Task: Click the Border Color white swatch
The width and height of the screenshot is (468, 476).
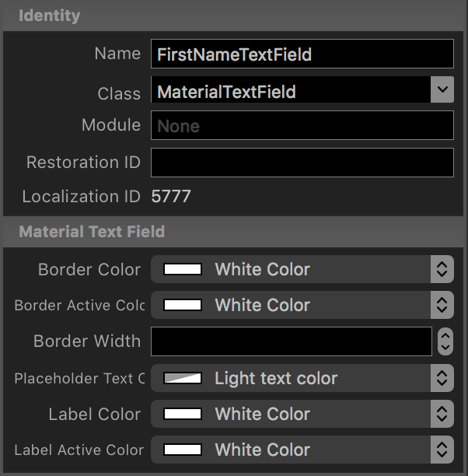Action: click(x=183, y=270)
